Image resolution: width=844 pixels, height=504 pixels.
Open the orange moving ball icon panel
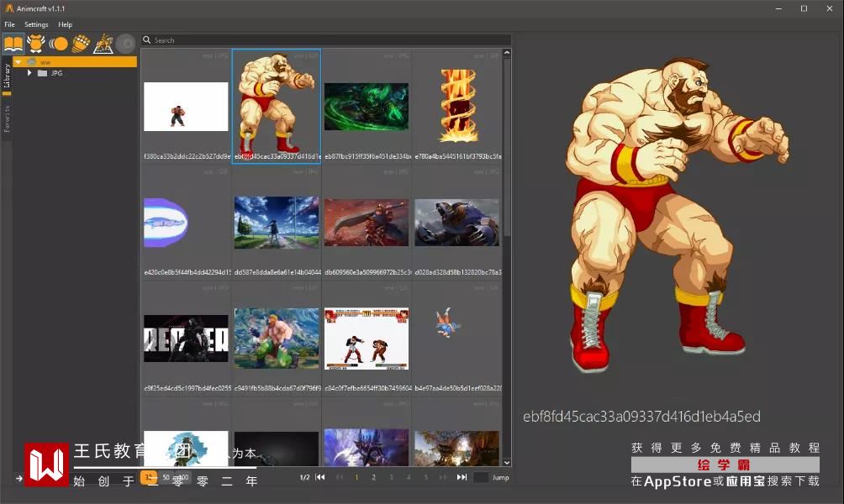[x=58, y=44]
